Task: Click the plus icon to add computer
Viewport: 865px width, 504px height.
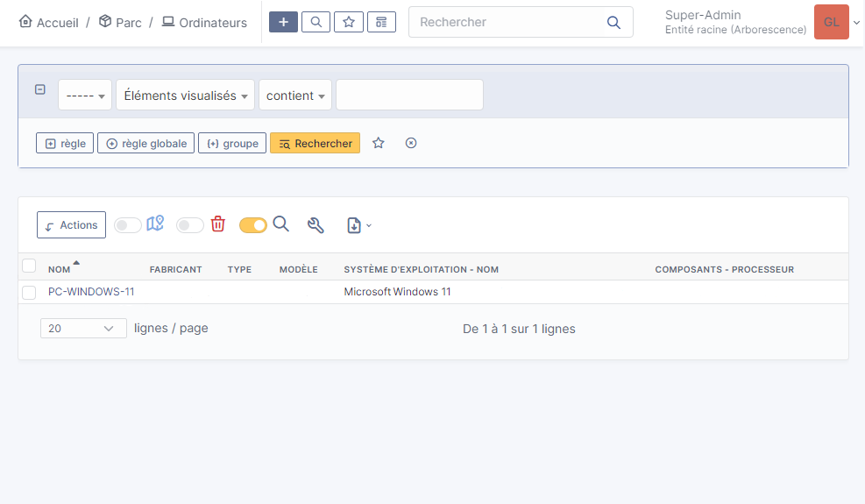Action: pos(283,22)
